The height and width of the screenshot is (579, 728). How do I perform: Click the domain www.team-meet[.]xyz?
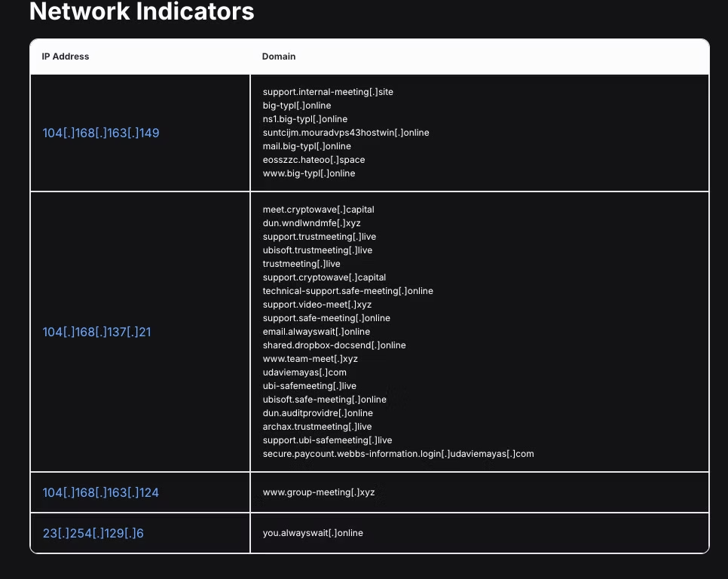point(310,358)
